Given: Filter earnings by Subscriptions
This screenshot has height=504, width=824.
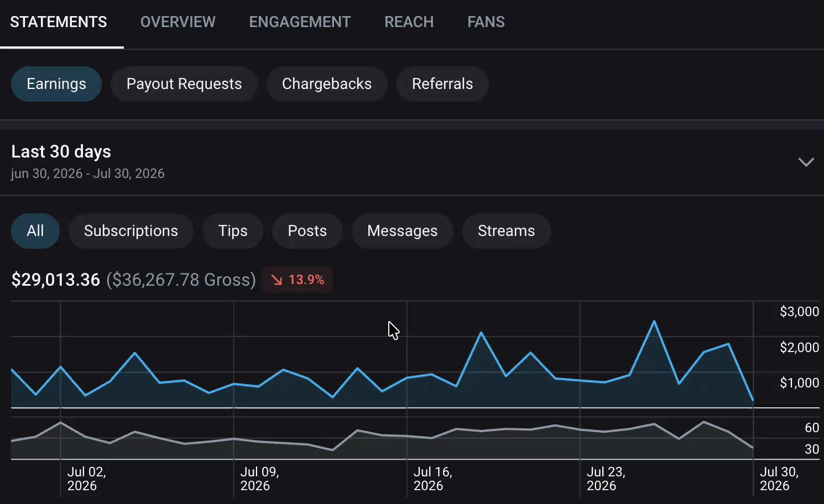Looking at the screenshot, I should tap(131, 231).
